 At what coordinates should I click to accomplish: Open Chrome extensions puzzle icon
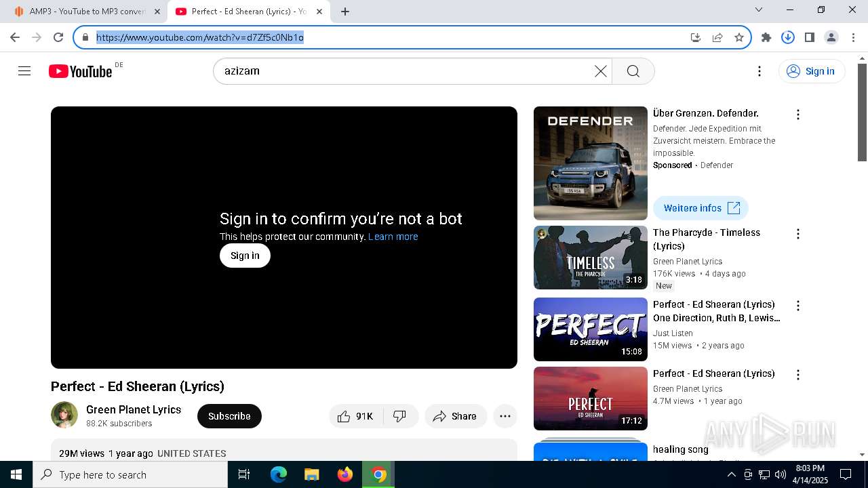766,37
